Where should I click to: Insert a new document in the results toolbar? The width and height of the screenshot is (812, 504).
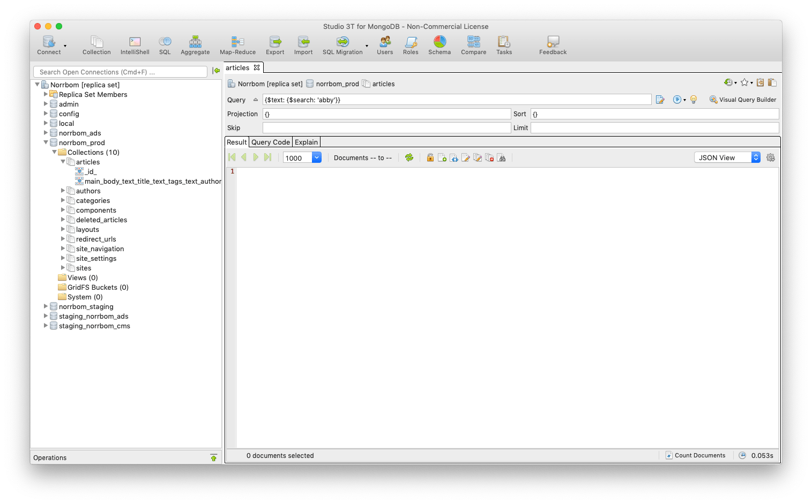(442, 157)
